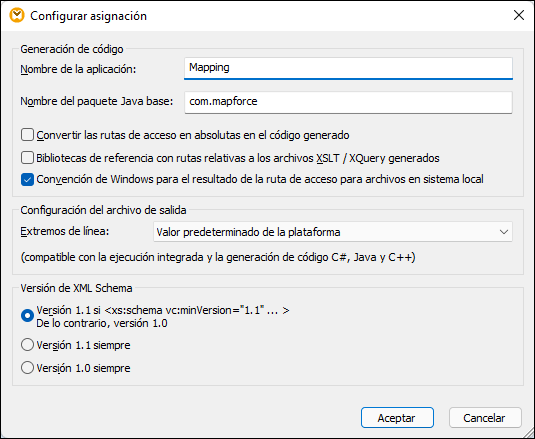Select Versión 1.1 si xs:schema minVersion option
Screen dimensions: 535x439
pyautogui.click(x=27, y=316)
